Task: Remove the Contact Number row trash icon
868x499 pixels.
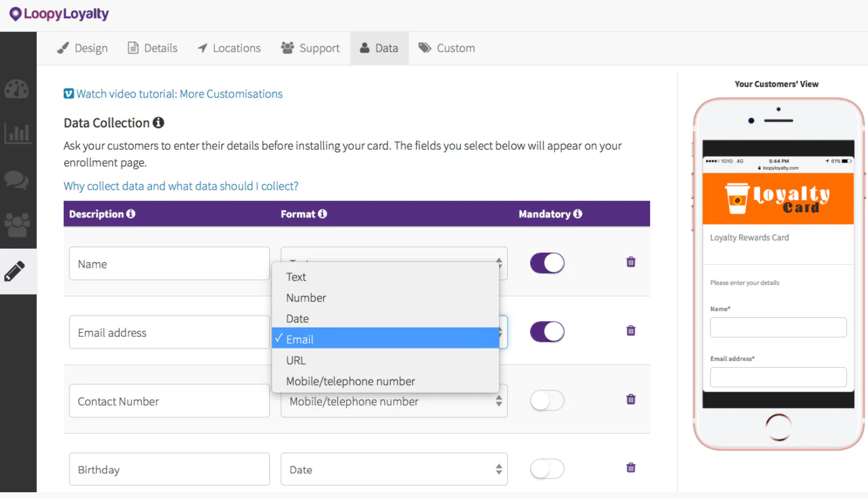Action: 631,400
